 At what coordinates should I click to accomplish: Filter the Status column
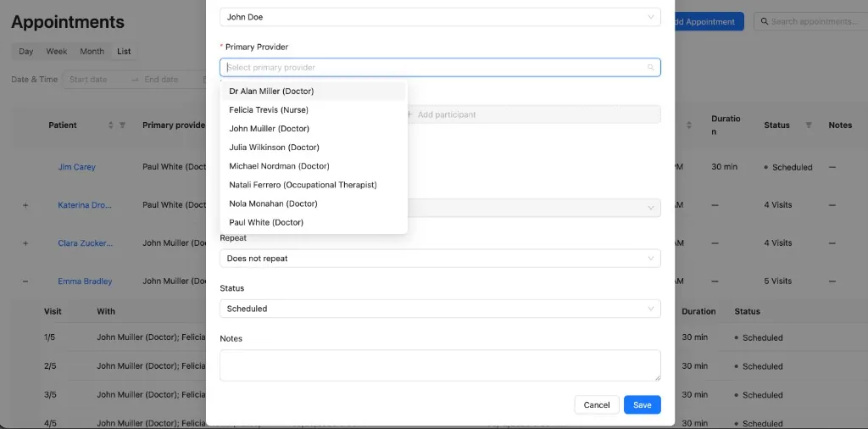pos(809,125)
